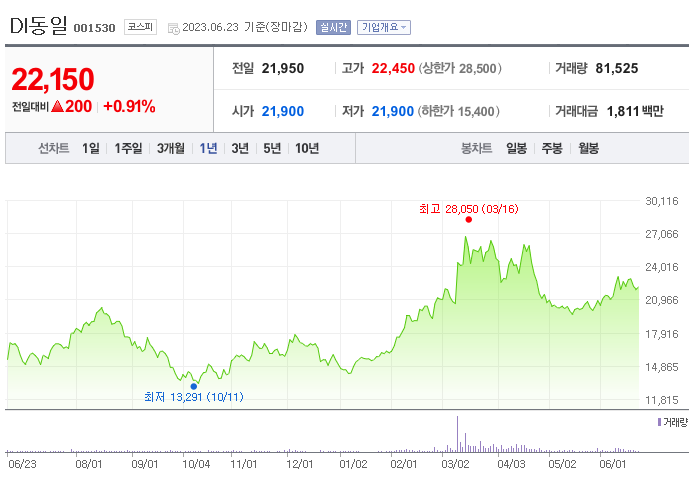Click the 최고 28,050 (03/16) label

tap(468, 209)
